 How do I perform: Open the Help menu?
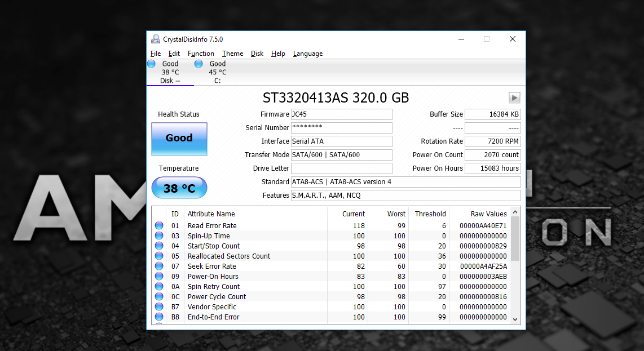[278, 54]
